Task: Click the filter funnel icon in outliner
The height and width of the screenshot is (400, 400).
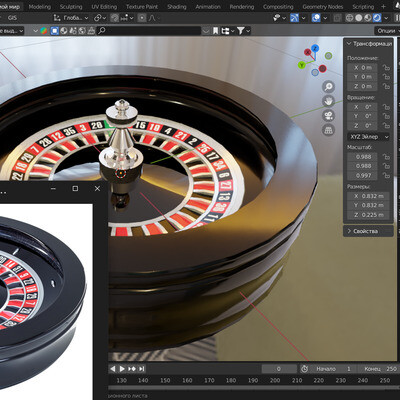Action: pos(241,31)
